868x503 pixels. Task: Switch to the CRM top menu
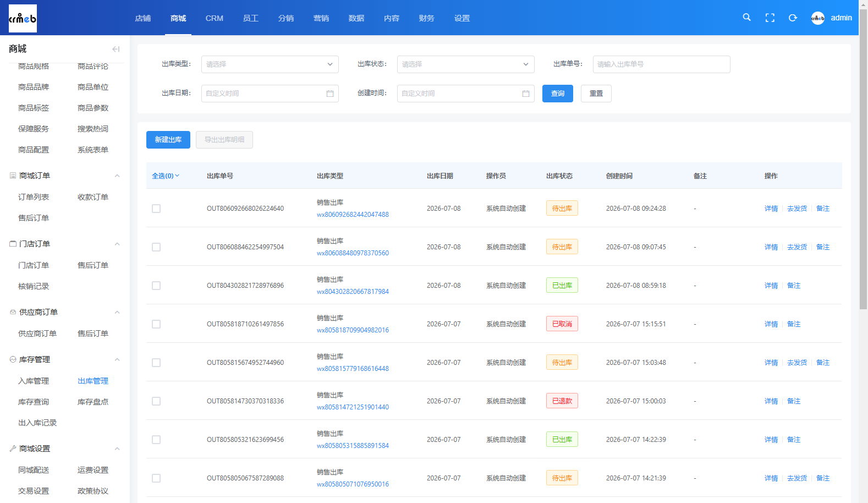(x=215, y=18)
